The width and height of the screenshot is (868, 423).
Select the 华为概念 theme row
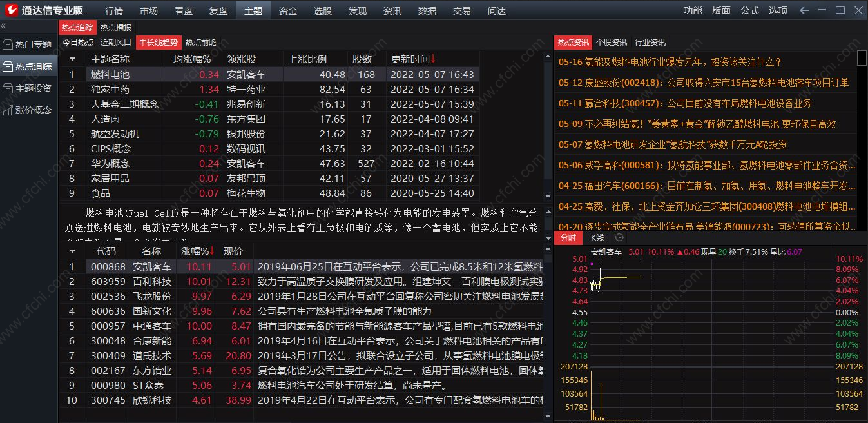[x=269, y=163]
